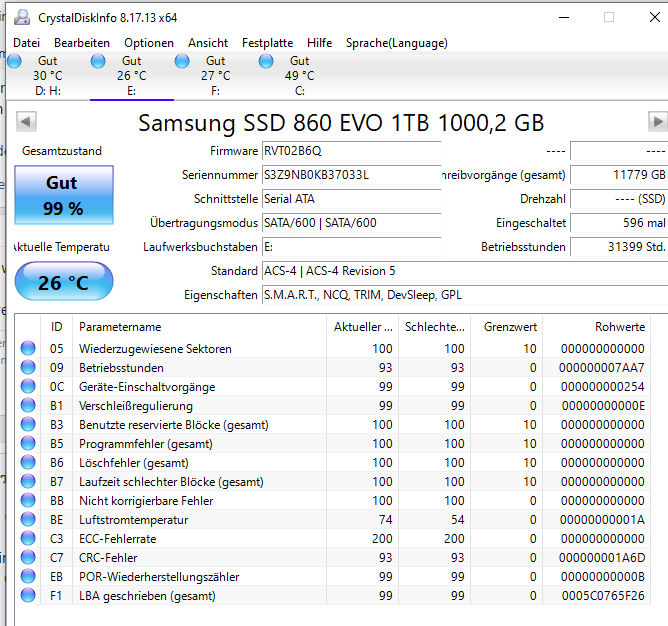This screenshot has width=668, height=626.
Task: Click the status orb for drive D: H:
Action: pos(14,61)
